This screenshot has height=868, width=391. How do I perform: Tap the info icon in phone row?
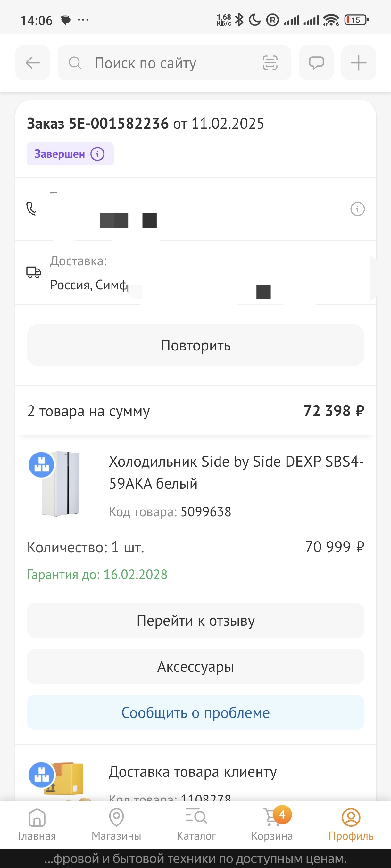point(357,209)
